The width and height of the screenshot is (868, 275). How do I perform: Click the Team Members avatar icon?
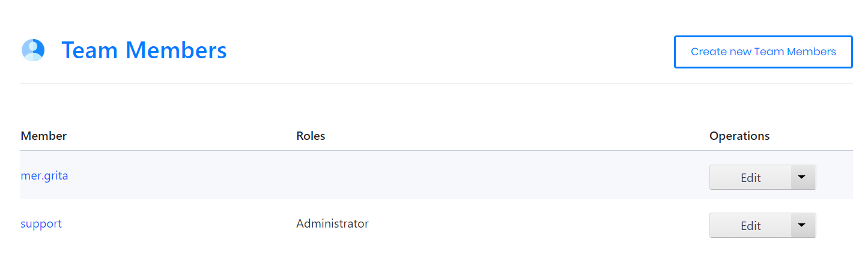[33, 50]
